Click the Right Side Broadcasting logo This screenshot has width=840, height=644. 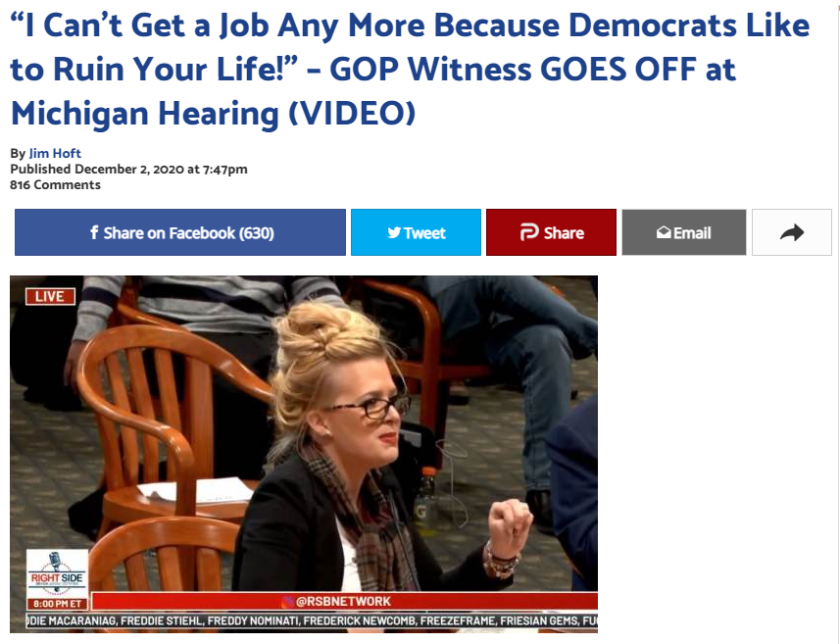coord(57,573)
